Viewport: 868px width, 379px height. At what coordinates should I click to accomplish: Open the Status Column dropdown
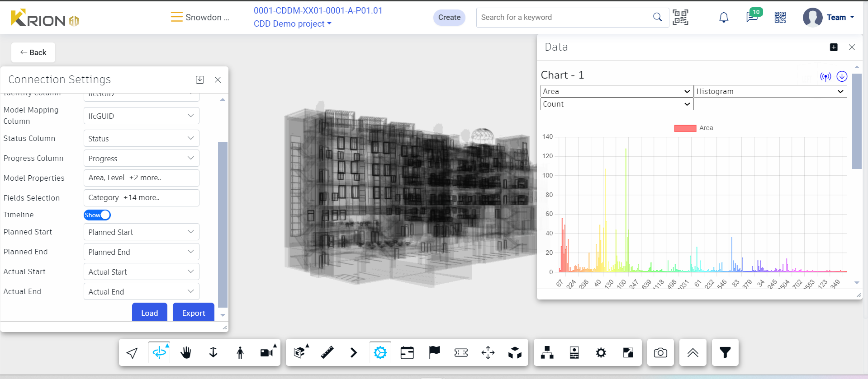[x=141, y=139]
